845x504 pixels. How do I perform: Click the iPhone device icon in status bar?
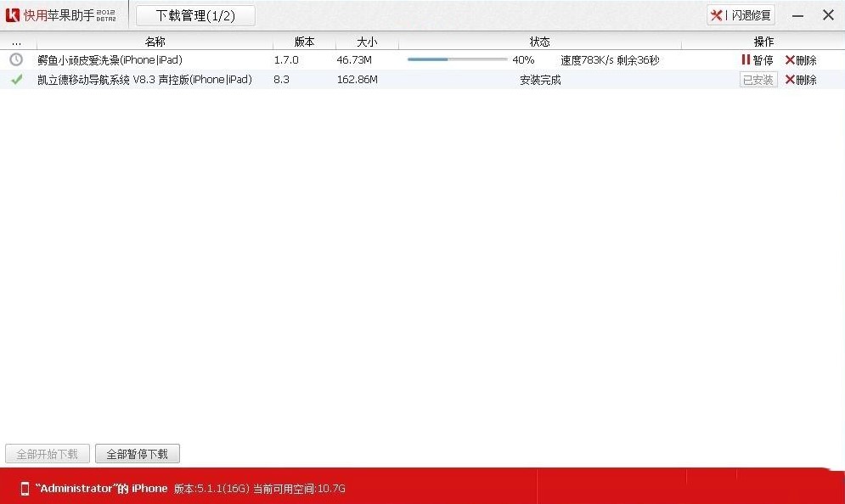click(x=25, y=489)
